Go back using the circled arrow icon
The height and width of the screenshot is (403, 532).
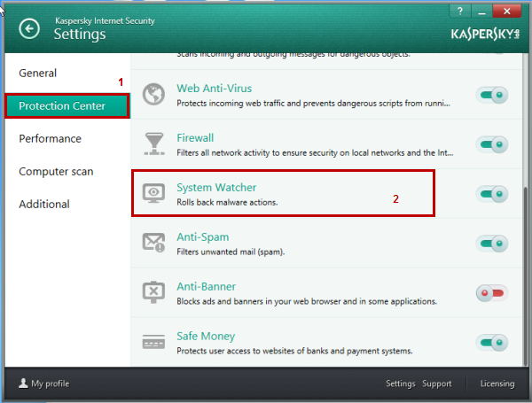tap(29, 28)
